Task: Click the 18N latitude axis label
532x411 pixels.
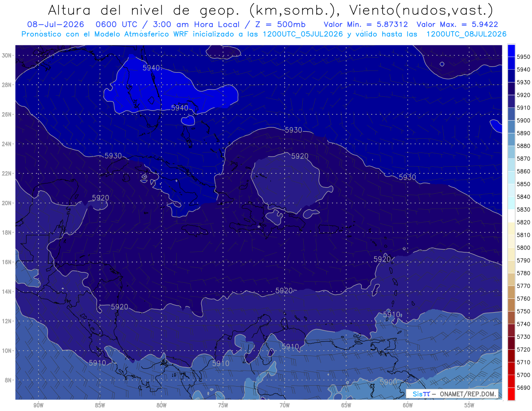Action: [x=7, y=232]
